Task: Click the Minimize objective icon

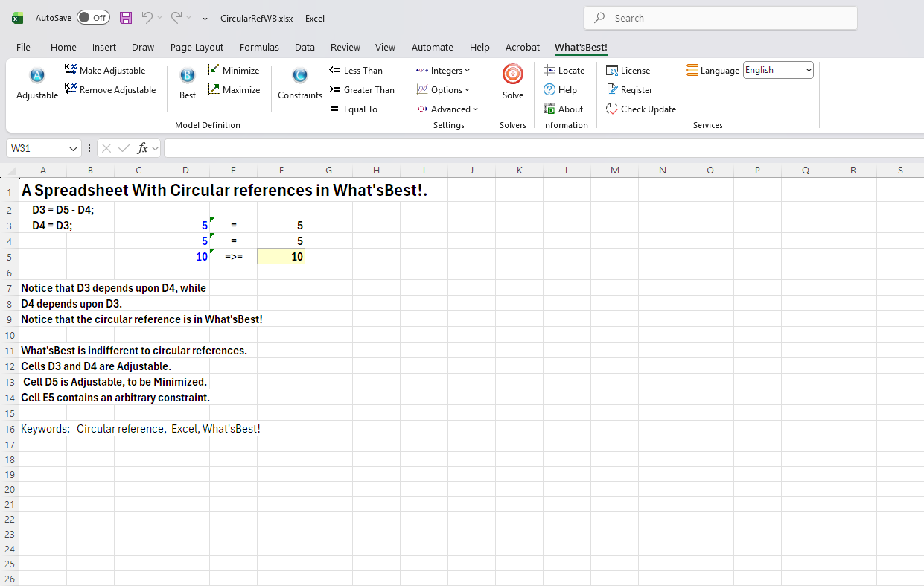Action: 214,70
